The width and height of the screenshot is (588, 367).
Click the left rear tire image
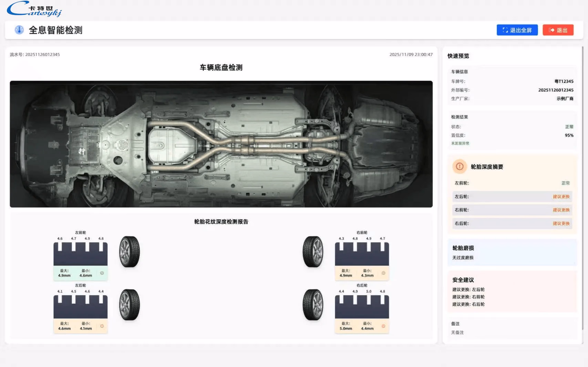pyautogui.click(x=130, y=305)
